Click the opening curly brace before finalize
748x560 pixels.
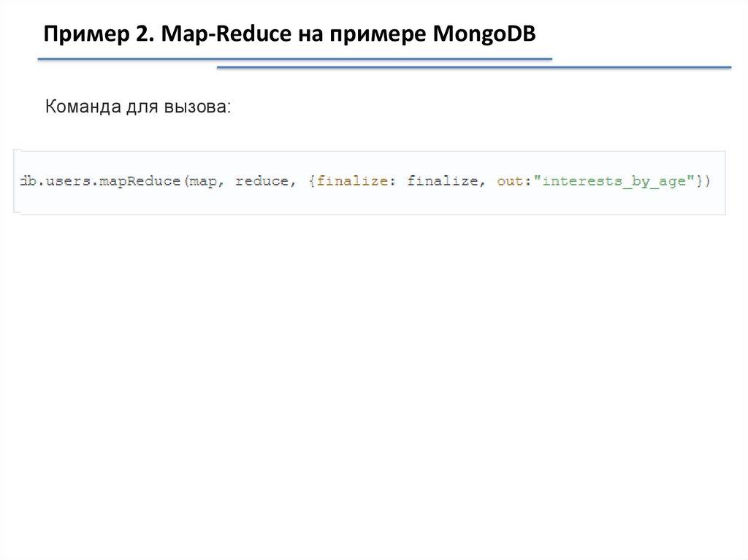coord(312,181)
